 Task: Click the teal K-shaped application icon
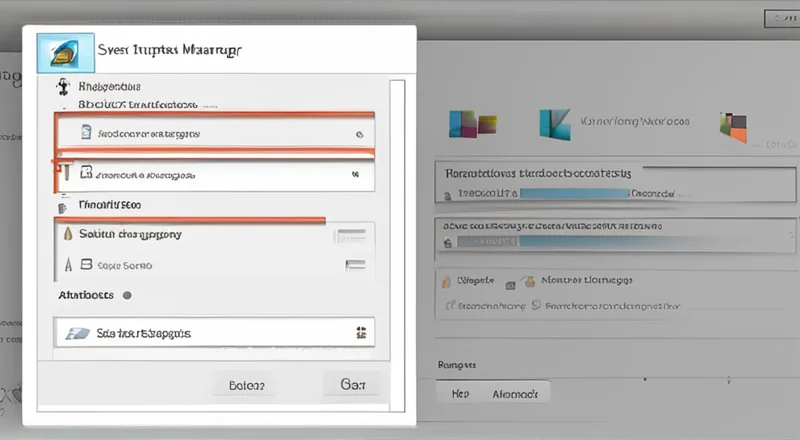555,124
